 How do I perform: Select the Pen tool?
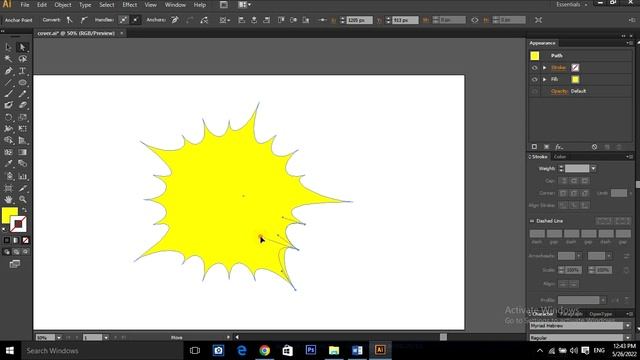tap(8, 71)
